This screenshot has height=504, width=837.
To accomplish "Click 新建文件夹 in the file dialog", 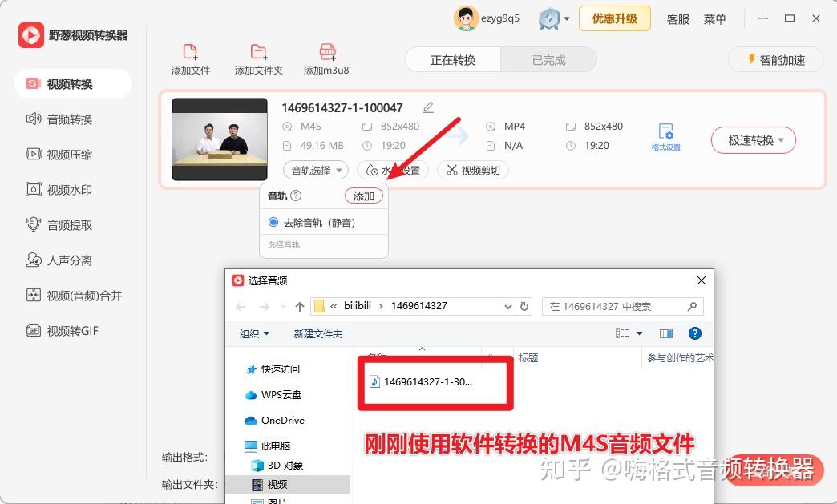I will (318, 334).
